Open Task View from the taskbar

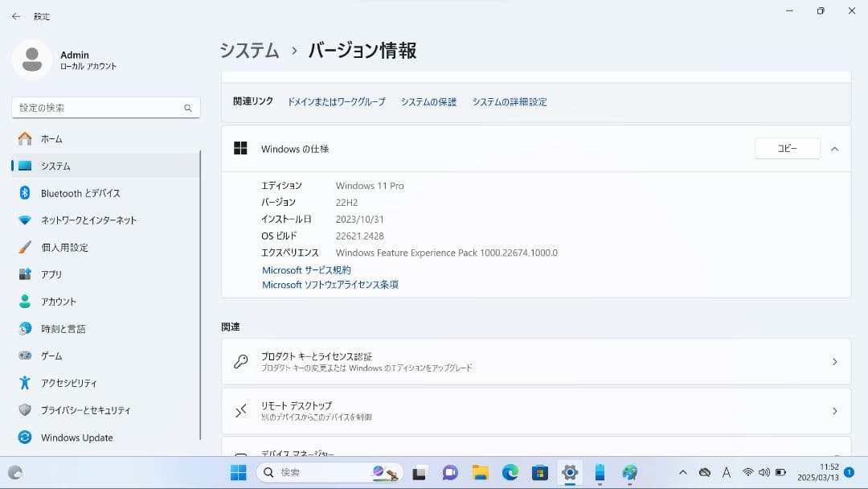click(420, 473)
